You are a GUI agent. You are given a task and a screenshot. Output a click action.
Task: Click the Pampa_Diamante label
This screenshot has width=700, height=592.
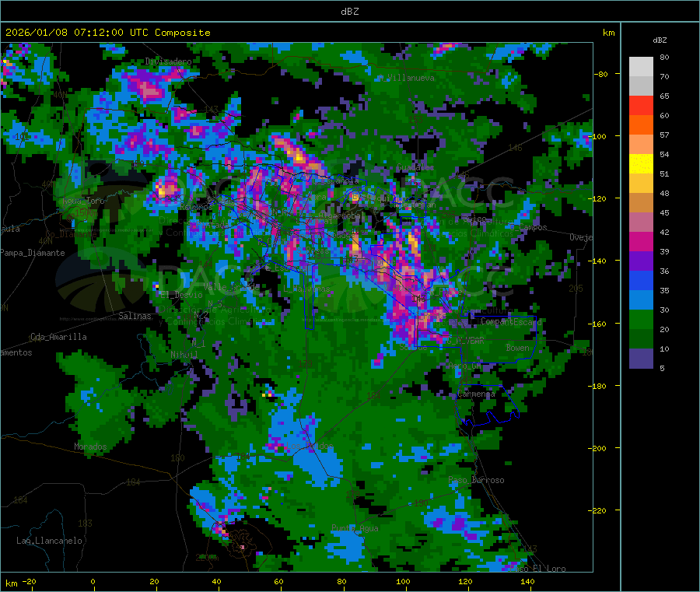tap(32, 253)
